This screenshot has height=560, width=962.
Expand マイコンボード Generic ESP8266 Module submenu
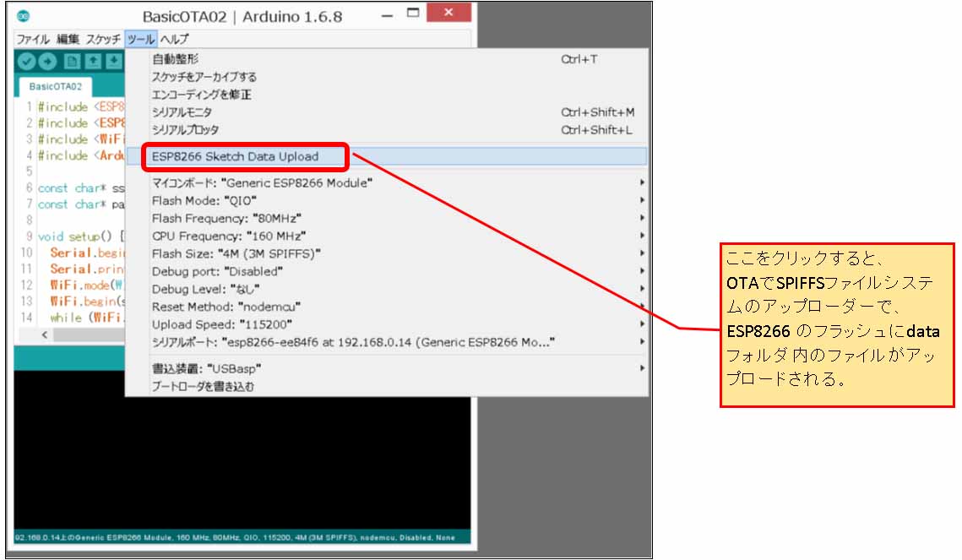point(387,182)
